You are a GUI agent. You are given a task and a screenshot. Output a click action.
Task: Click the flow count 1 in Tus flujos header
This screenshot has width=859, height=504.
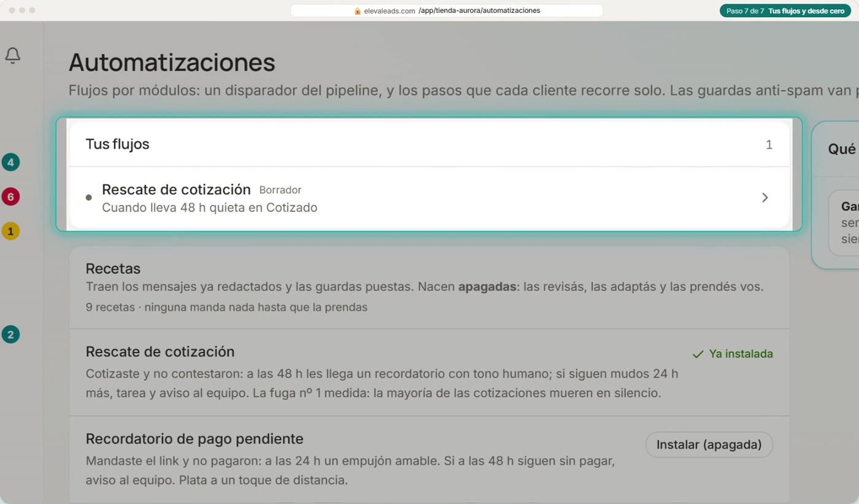pyautogui.click(x=769, y=145)
